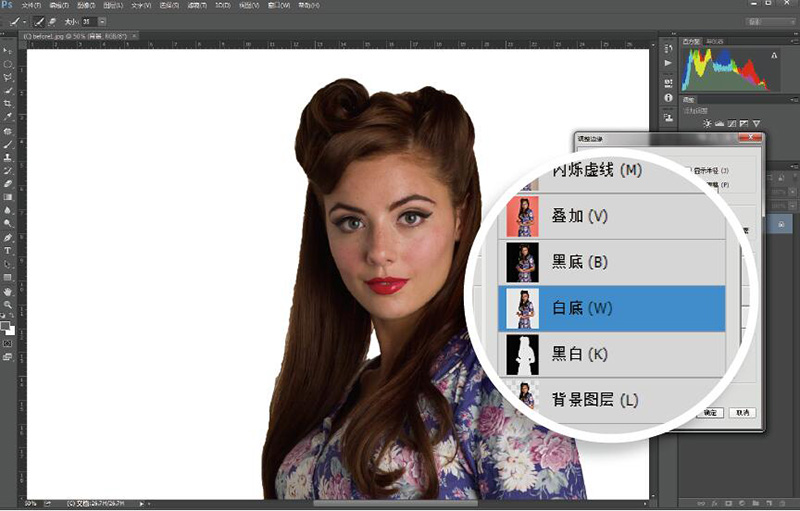Select the Crop tool
Image resolution: width=800 pixels, height=511 pixels.
click(x=7, y=103)
